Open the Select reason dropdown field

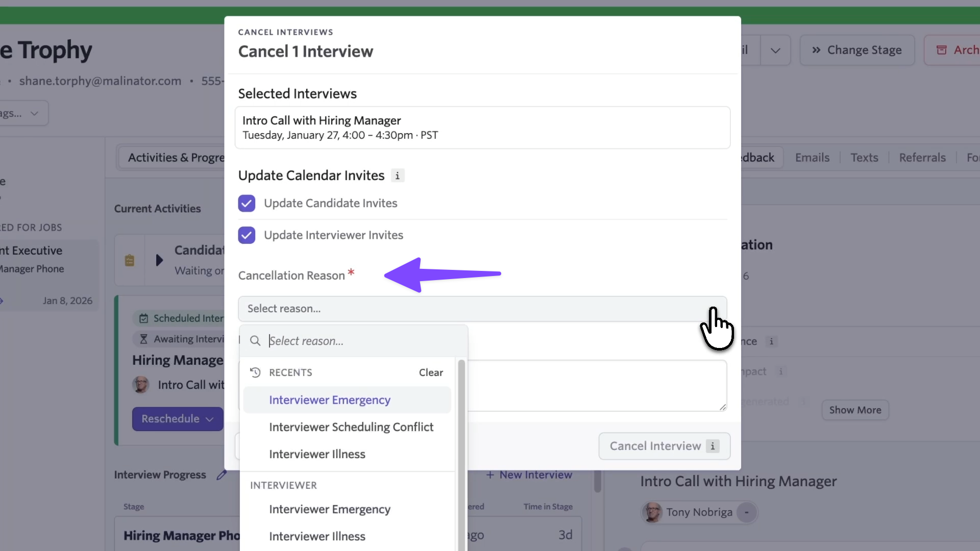click(x=482, y=309)
